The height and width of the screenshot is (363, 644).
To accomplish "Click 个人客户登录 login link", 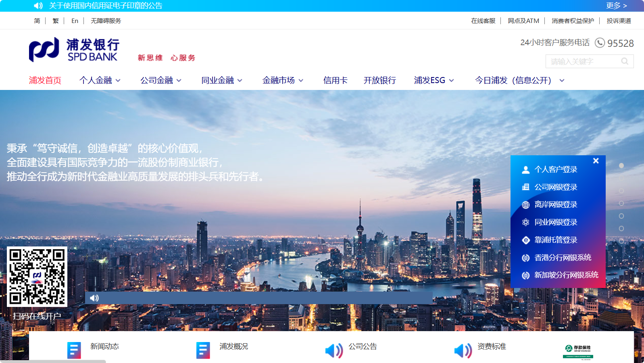I will (x=556, y=169).
